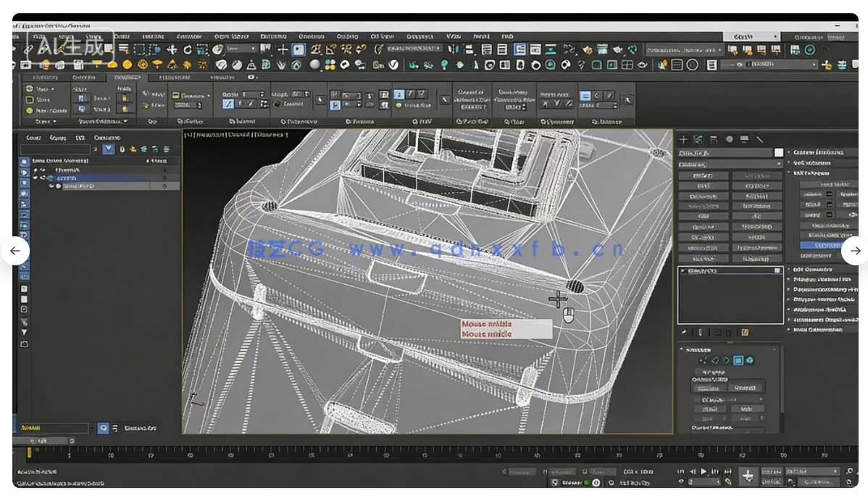Go to the next image with right arrow
868x498 pixels.
coord(855,251)
